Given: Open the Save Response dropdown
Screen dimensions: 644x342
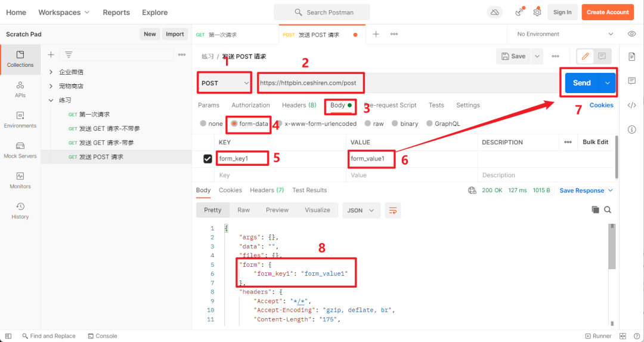Looking at the screenshot, I should pos(586,190).
